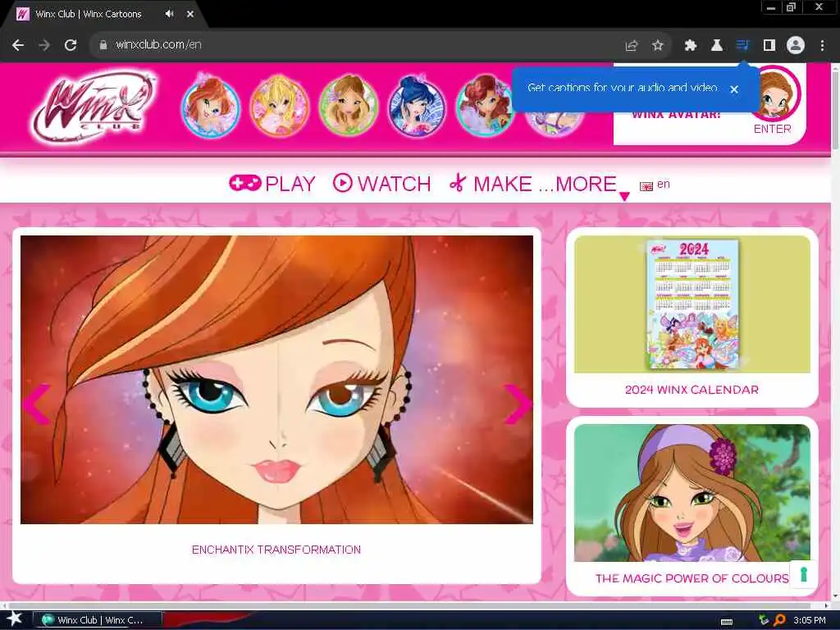Click the 2024 WINX CALENDAR link
The width and height of the screenshot is (840, 630).
(692, 390)
